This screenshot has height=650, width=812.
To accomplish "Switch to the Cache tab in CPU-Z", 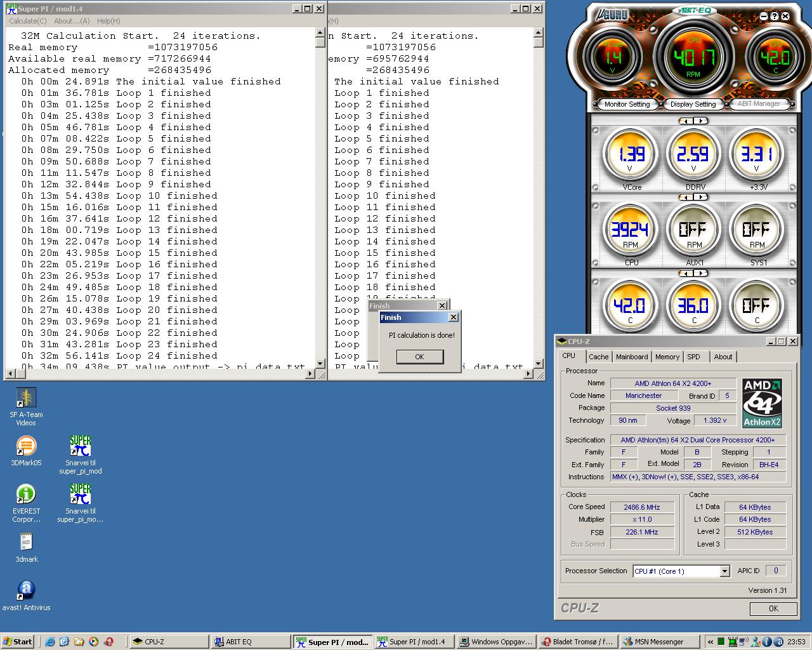I will (x=598, y=357).
